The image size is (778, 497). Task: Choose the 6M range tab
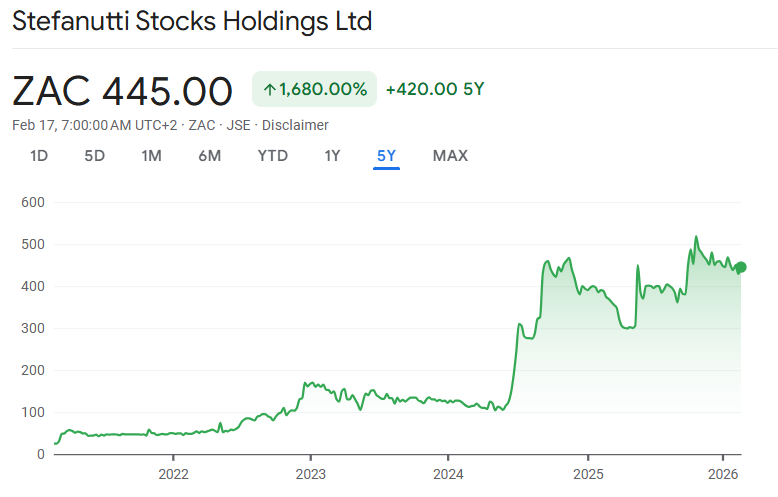coord(209,155)
